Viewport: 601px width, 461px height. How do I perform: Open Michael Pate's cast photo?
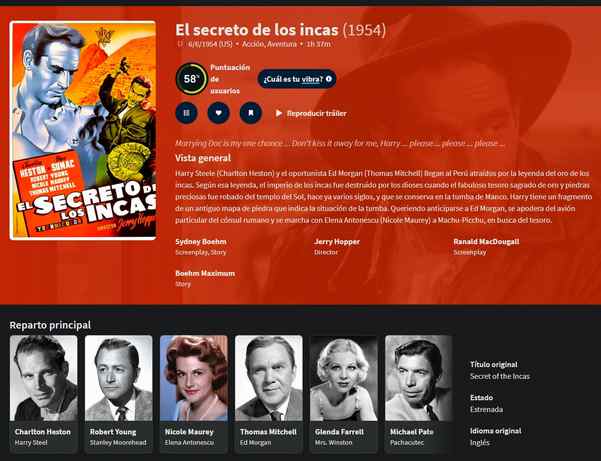pyautogui.click(x=419, y=378)
